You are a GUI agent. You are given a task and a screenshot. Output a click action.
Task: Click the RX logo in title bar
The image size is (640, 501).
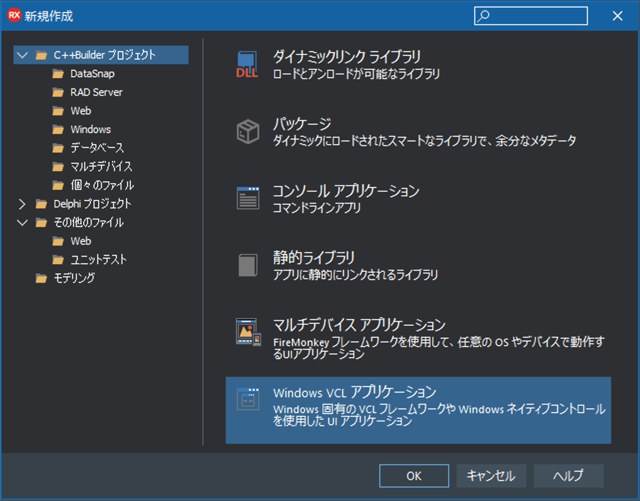pyautogui.click(x=14, y=16)
